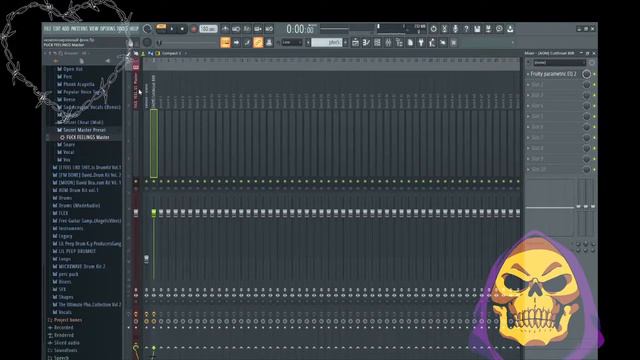Open the tempo tapper icon
640x360 pixels.
[432, 42]
